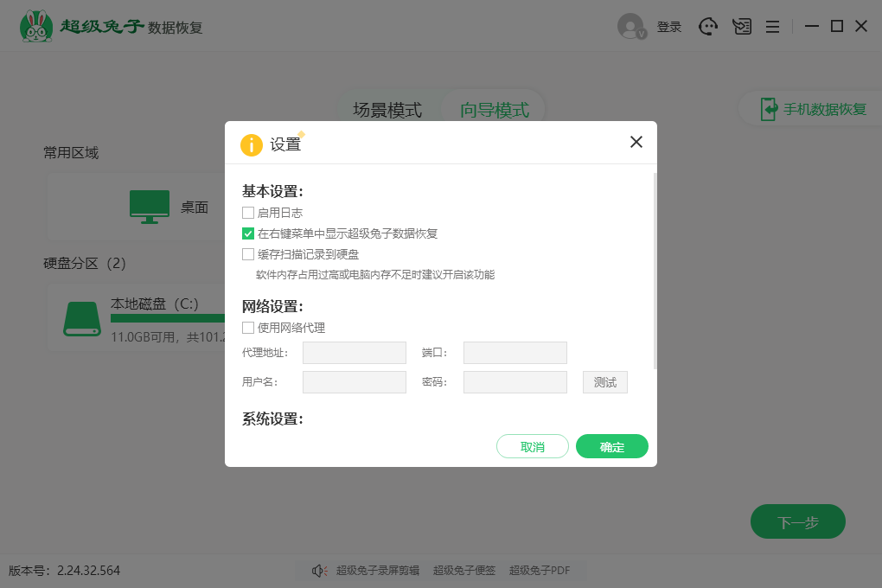The height and width of the screenshot is (588, 882).
Task: Click the yellow info icon in settings dialog
Action: pos(252,144)
